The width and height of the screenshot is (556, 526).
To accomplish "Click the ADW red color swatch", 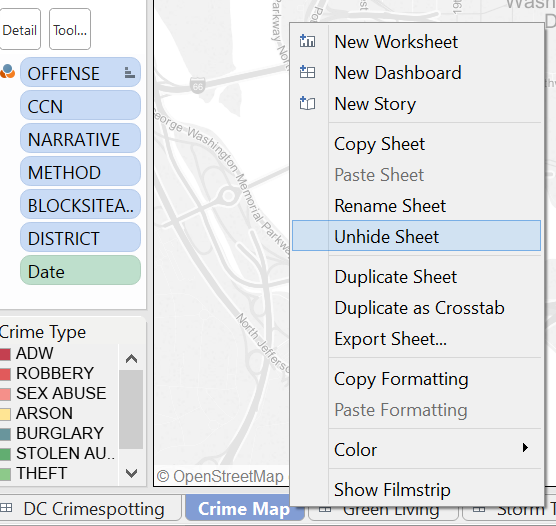I will click(5, 354).
